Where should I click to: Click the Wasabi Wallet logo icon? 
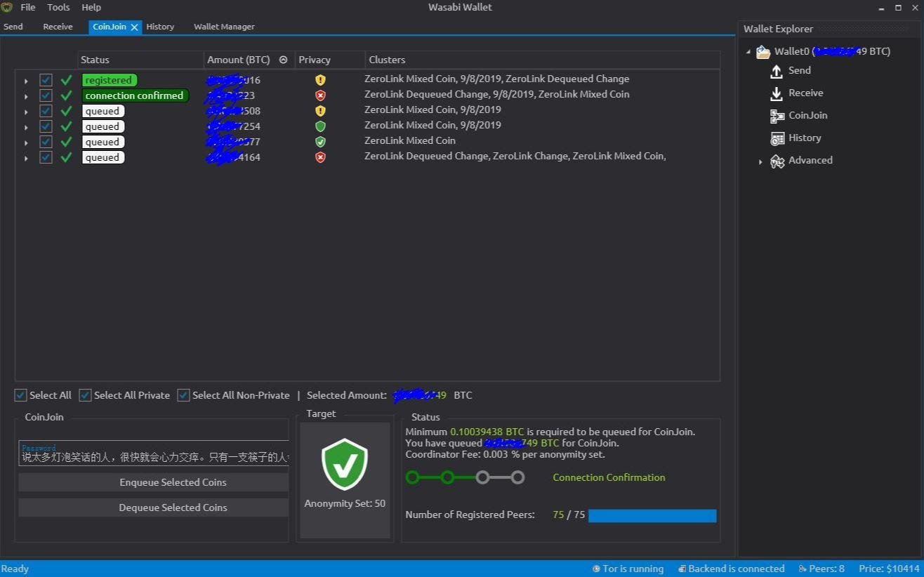(6, 7)
